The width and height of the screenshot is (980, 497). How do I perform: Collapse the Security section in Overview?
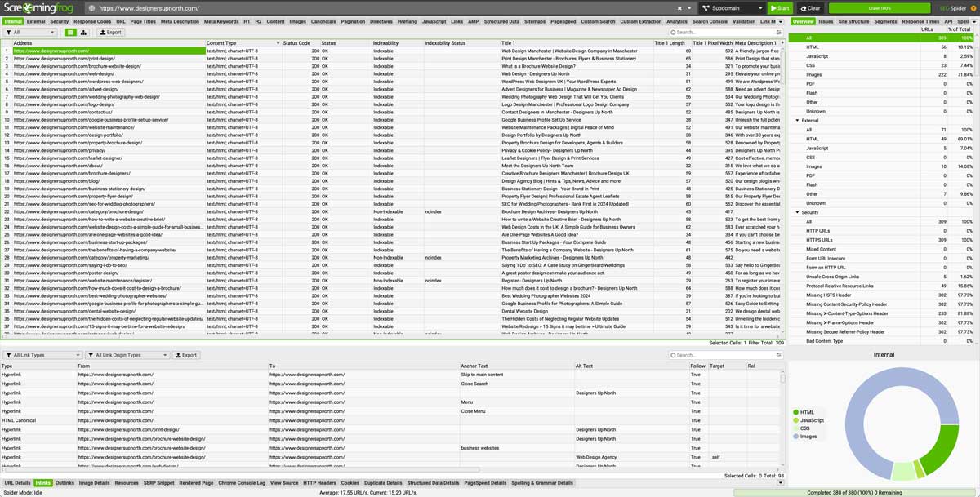(x=799, y=212)
